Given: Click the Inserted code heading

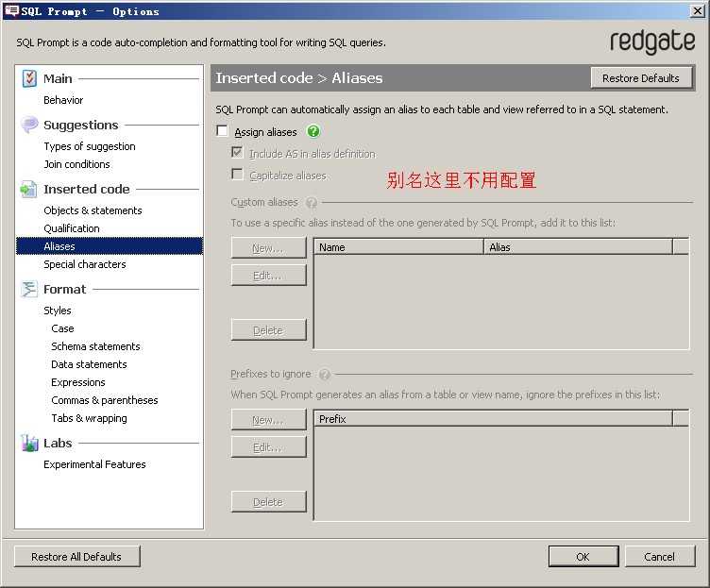Looking at the screenshot, I should click(87, 189).
